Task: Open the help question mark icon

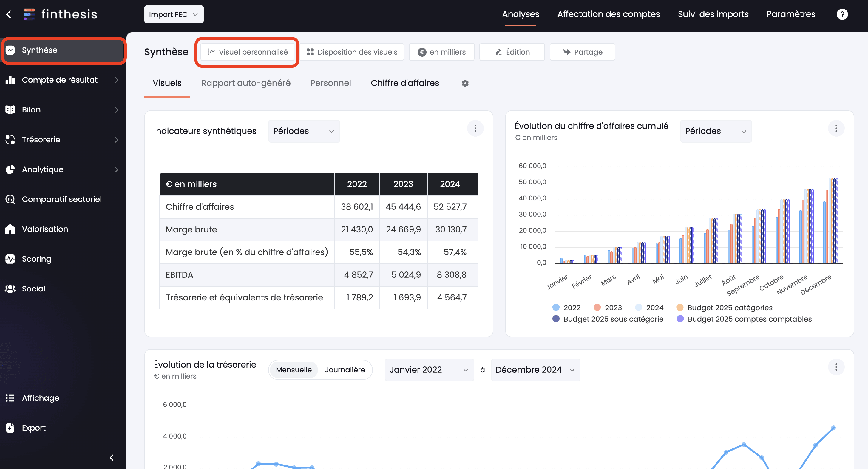Action: click(842, 14)
